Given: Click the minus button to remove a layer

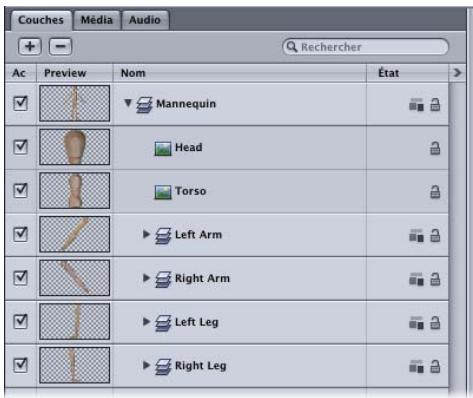Looking at the screenshot, I should 60,46.
